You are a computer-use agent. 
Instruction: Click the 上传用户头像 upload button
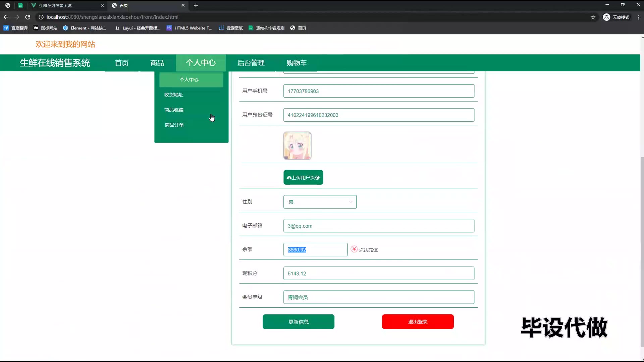point(303,177)
